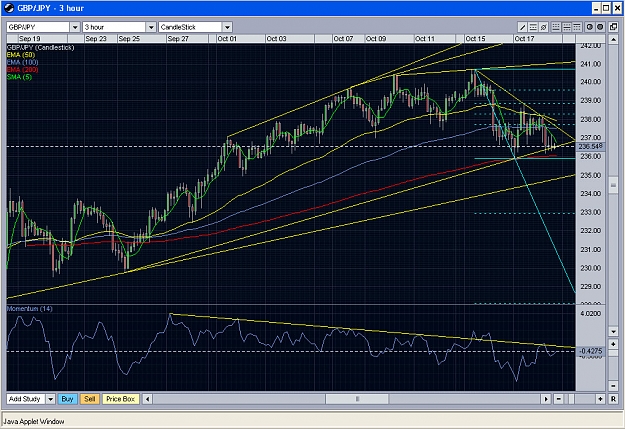Select the horizontal lines drawing tool
The height and width of the screenshot is (429, 625).
[x=533, y=27]
